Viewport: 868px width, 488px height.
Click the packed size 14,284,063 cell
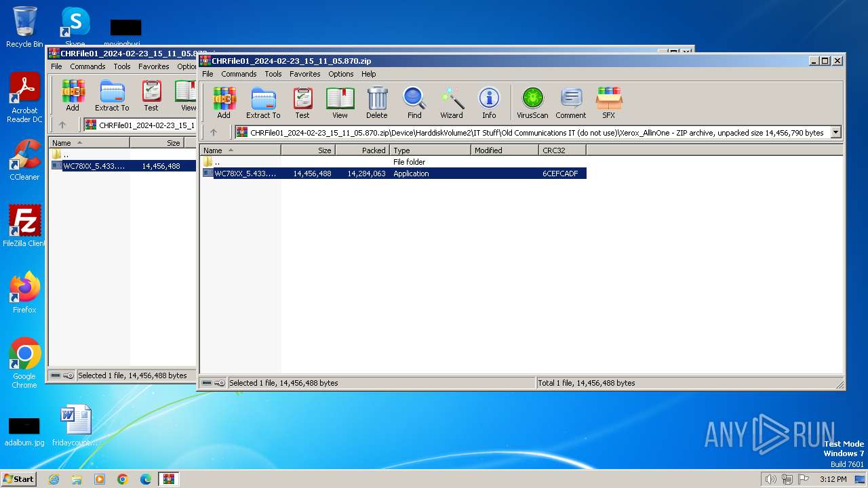point(366,174)
